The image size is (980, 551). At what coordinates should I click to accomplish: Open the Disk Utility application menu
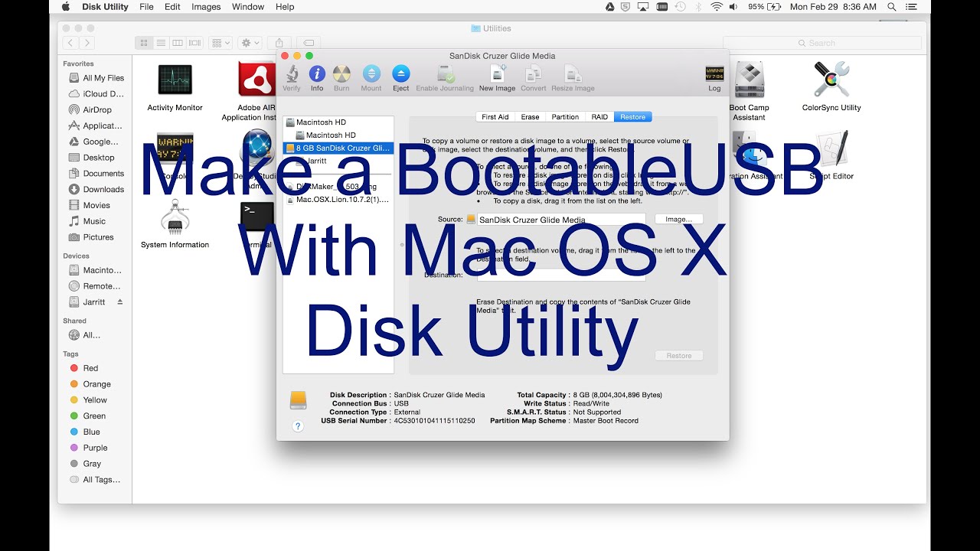click(x=105, y=7)
